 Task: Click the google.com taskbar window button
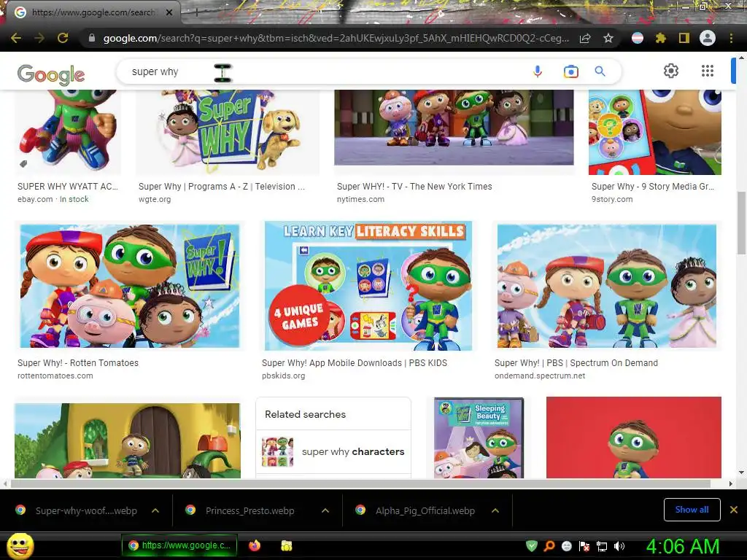tap(179, 545)
